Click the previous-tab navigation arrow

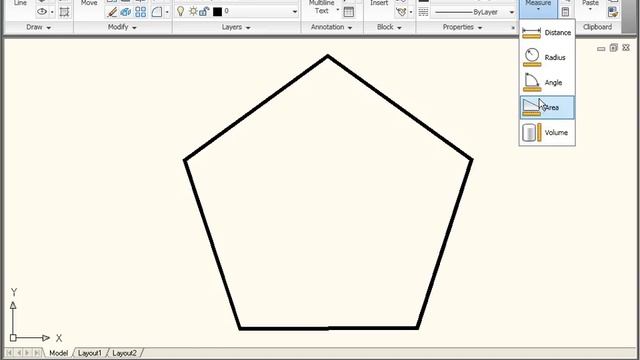click(x=18, y=353)
